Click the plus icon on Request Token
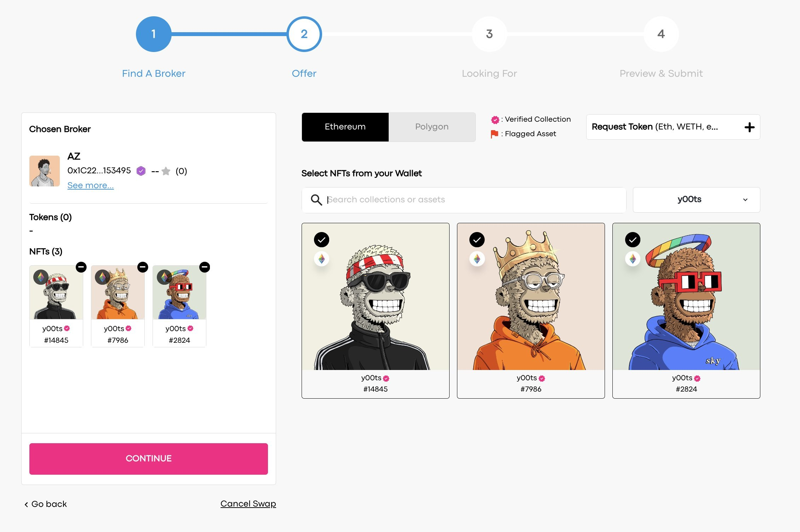Screen dimensions: 800x532 pos(749,127)
